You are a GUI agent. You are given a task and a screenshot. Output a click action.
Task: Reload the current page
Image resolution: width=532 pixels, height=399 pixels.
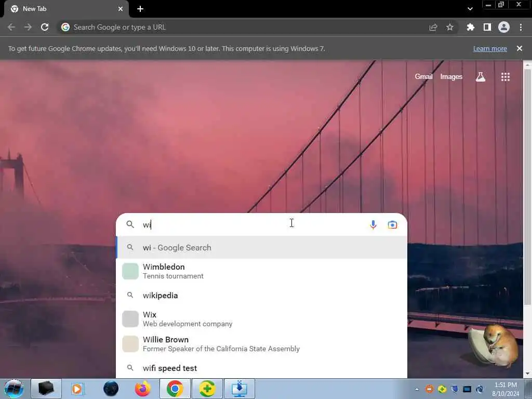[45, 27]
